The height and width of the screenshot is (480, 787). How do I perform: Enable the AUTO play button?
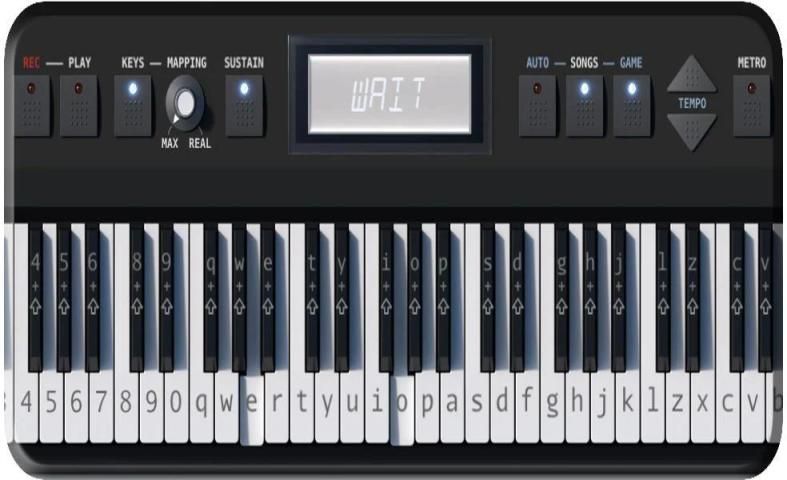point(537,104)
